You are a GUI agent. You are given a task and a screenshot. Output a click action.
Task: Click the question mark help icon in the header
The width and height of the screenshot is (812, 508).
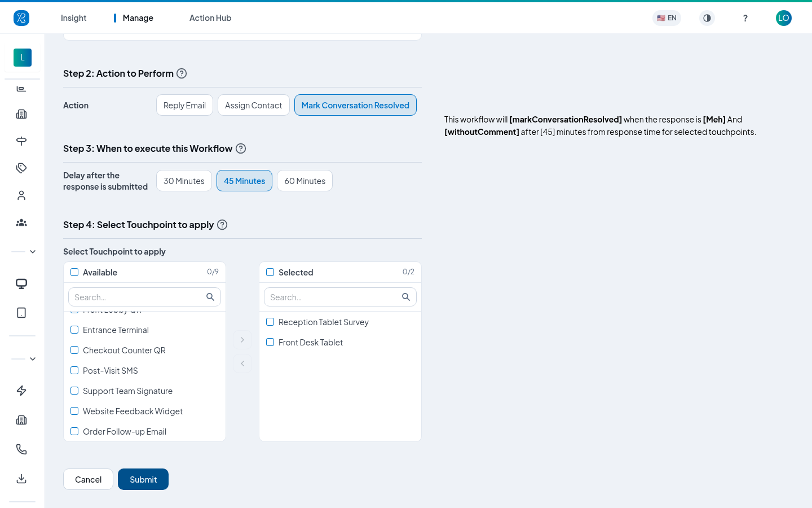745,18
